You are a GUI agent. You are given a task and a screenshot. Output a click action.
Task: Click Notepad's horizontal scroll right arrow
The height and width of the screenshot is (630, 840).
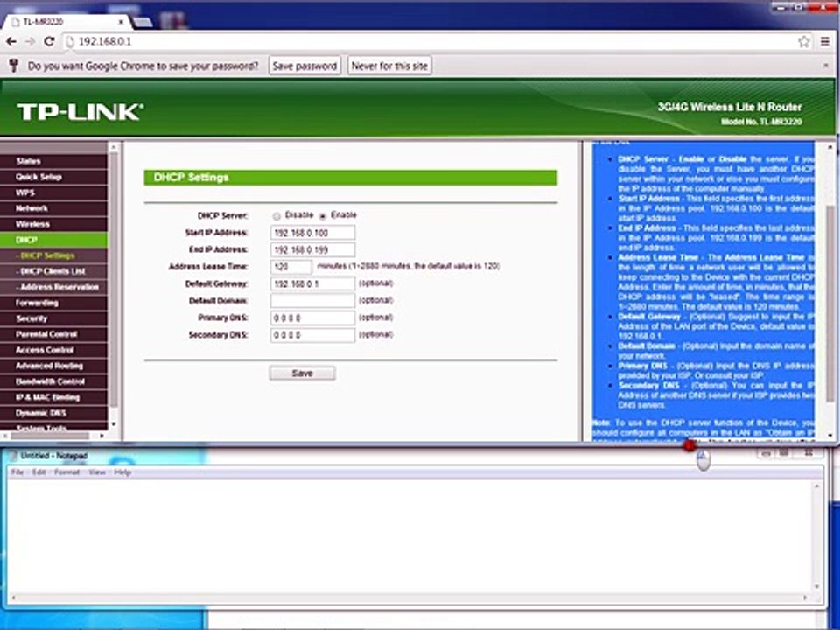(805, 598)
